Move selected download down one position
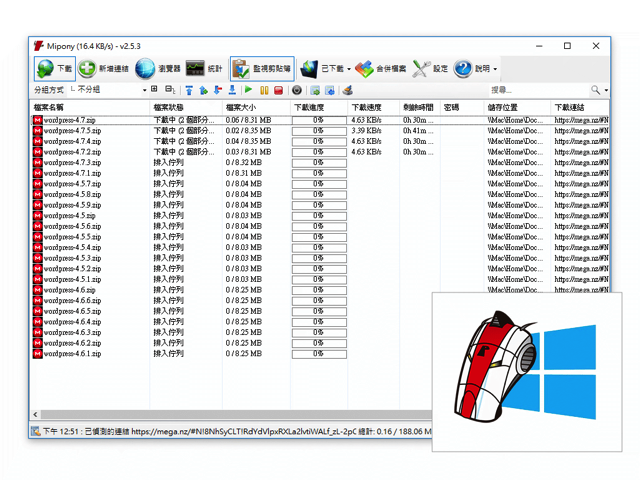The image size is (640, 480). pos(218,90)
